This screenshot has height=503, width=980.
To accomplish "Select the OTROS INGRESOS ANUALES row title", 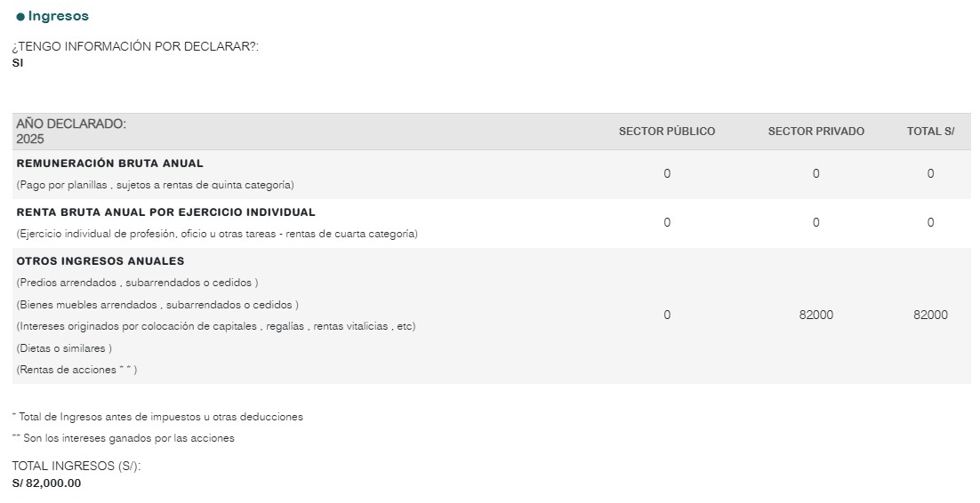I will [100, 261].
